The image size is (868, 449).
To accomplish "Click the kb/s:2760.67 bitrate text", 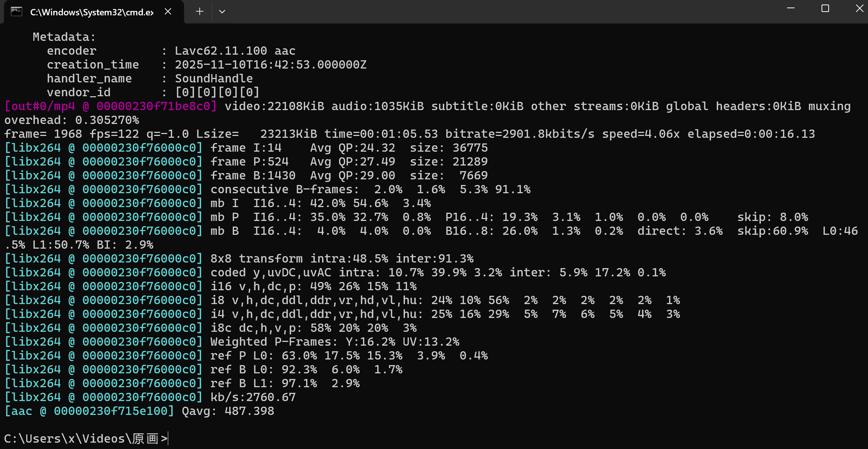I will (253, 397).
